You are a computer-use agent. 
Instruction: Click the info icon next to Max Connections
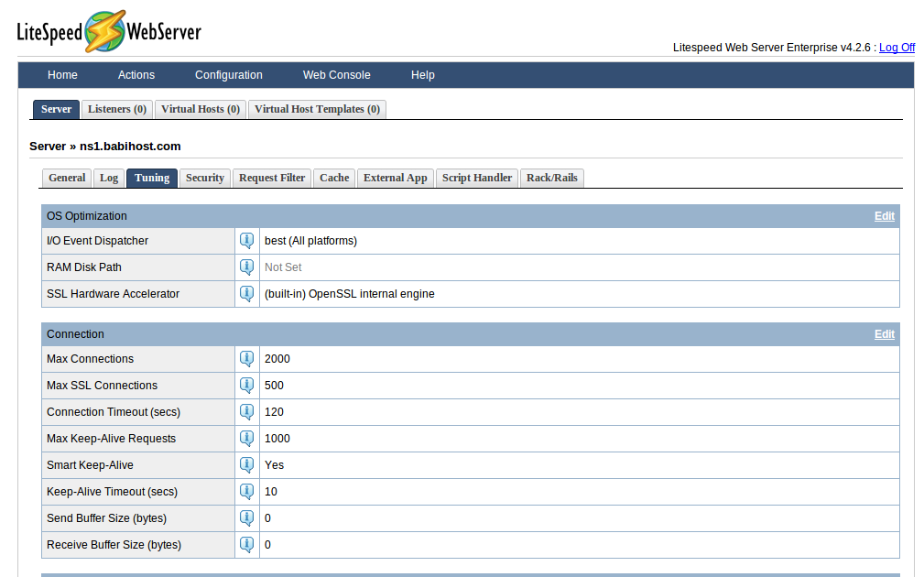246,359
